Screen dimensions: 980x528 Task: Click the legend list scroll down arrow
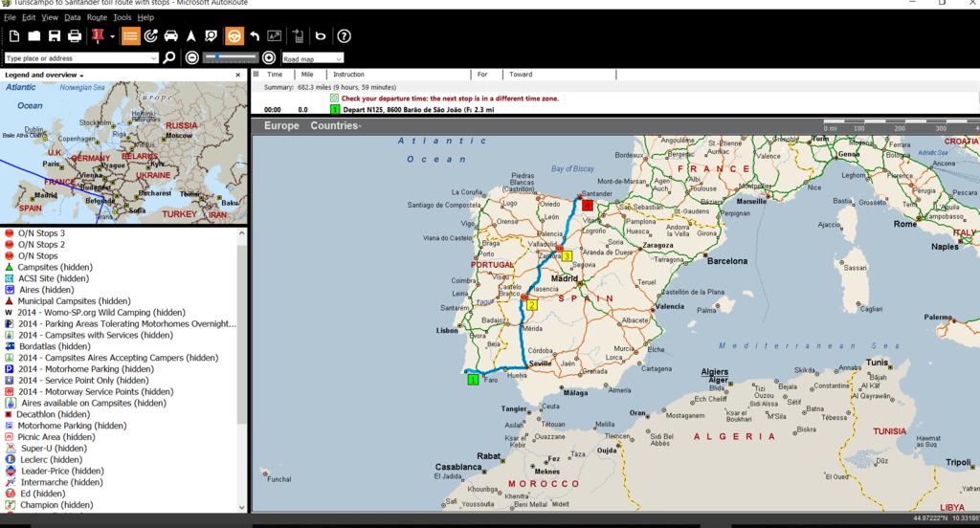242,507
